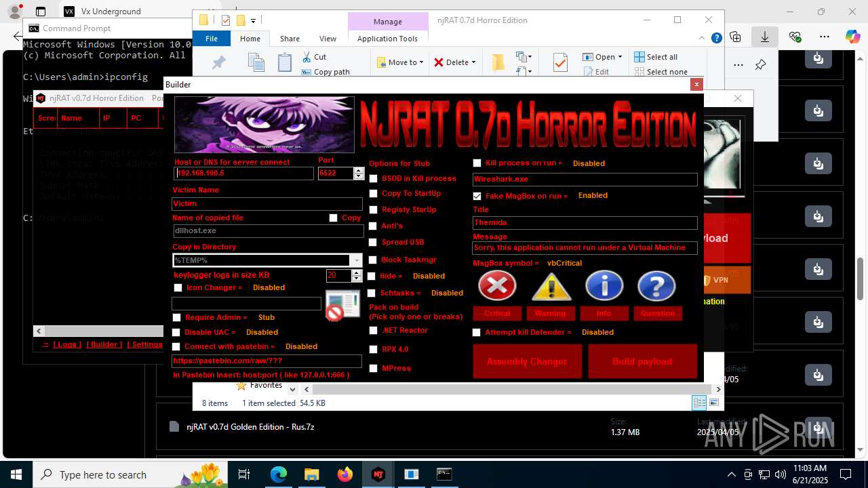Open Windows Start menu

[x=16, y=474]
